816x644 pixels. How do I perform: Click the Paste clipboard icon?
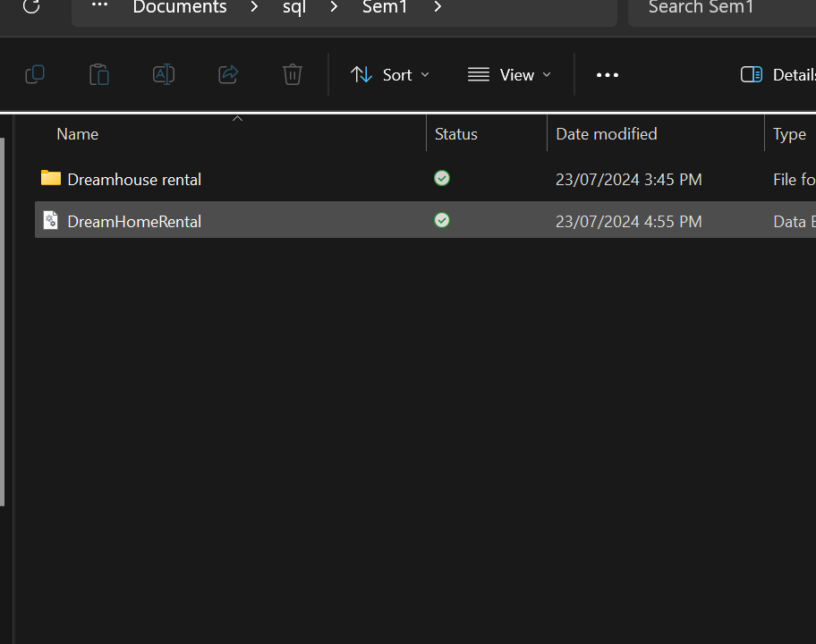point(99,75)
